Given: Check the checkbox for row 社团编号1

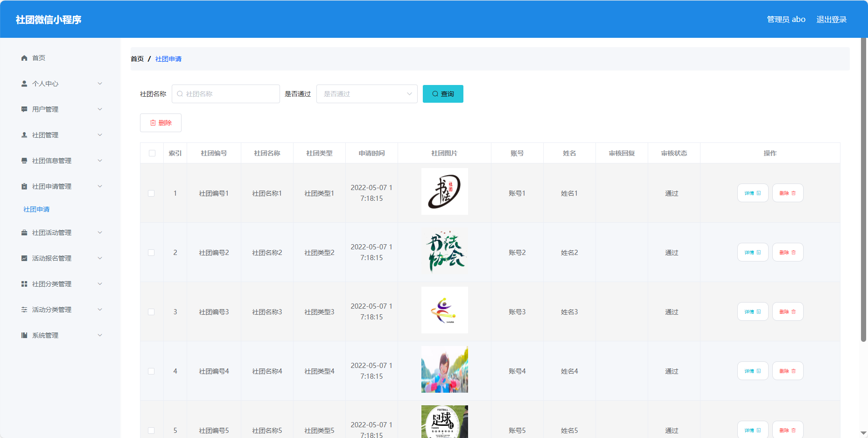Looking at the screenshot, I should tap(151, 193).
